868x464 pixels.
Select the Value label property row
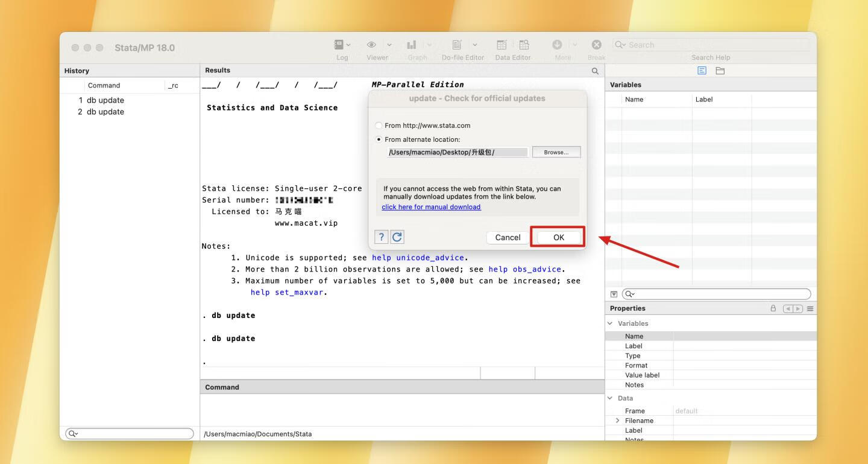(x=711, y=375)
